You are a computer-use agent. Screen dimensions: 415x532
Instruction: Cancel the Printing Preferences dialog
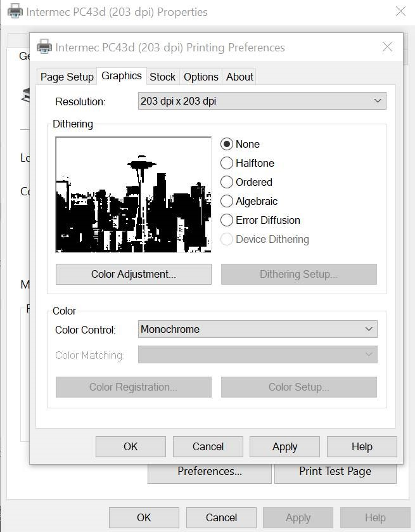(x=208, y=446)
